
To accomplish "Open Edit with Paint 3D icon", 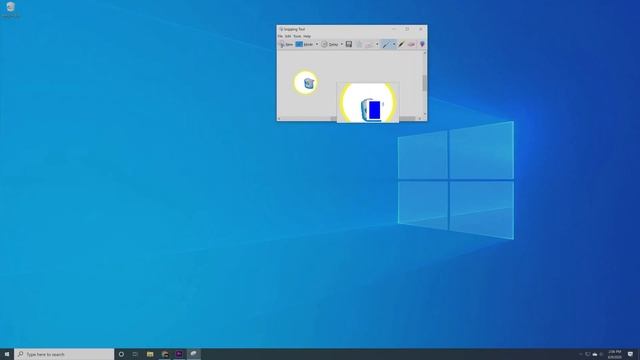I will point(422,44).
